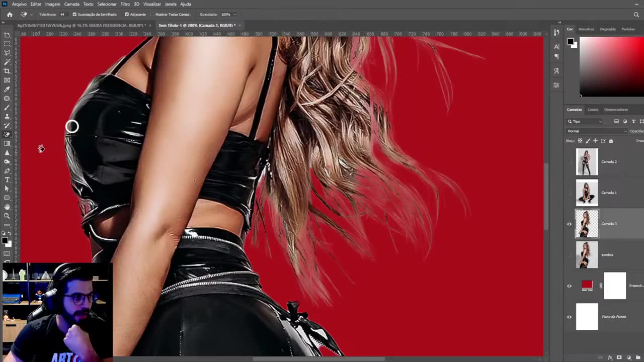The height and width of the screenshot is (362, 644).
Task: Select the Crop tool in the toolbar
Action: coord(7,71)
